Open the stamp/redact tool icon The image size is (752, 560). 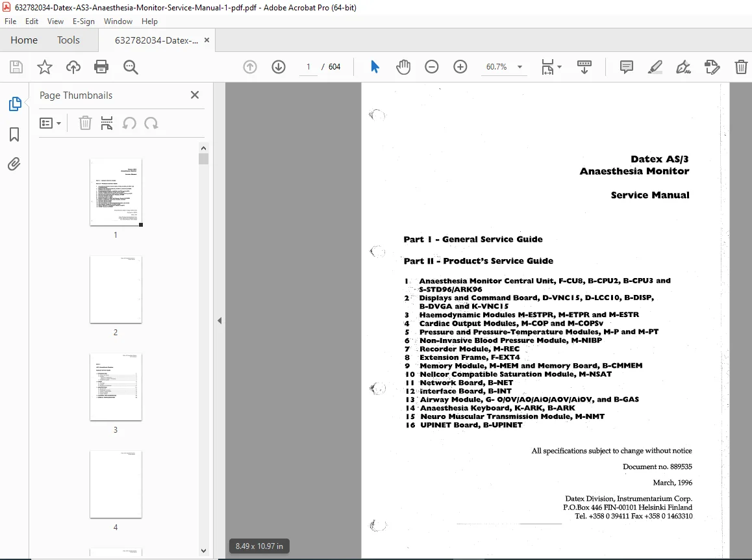712,67
